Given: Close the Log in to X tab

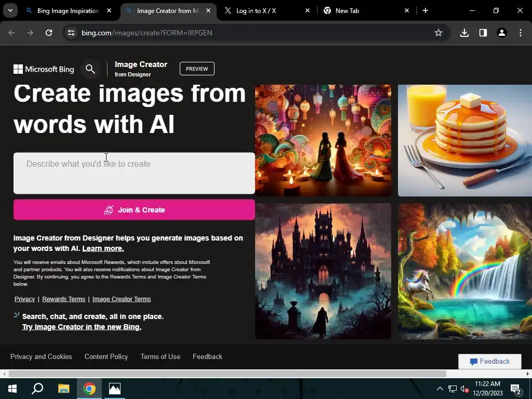Looking at the screenshot, I should coord(308,11).
